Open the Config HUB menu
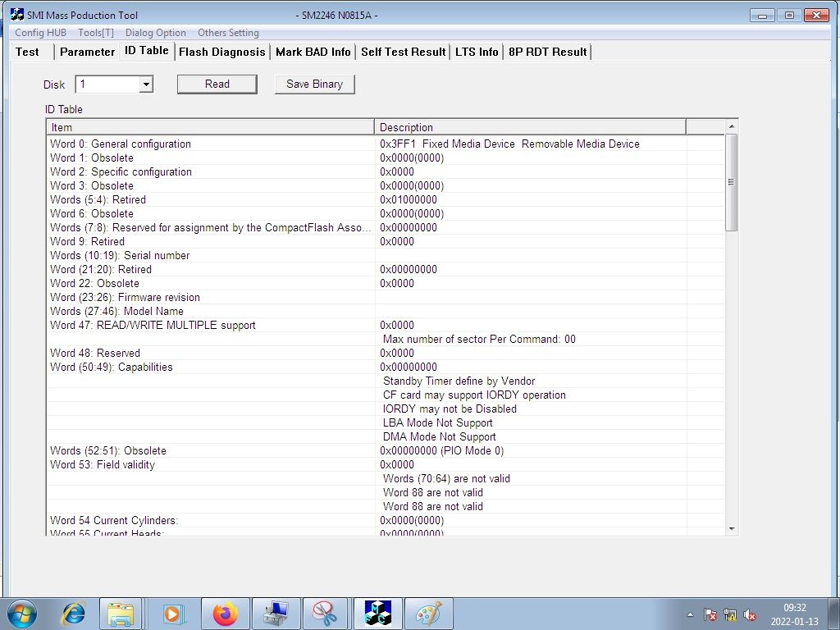The width and height of the screenshot is (840, 630). coord(41,33)
